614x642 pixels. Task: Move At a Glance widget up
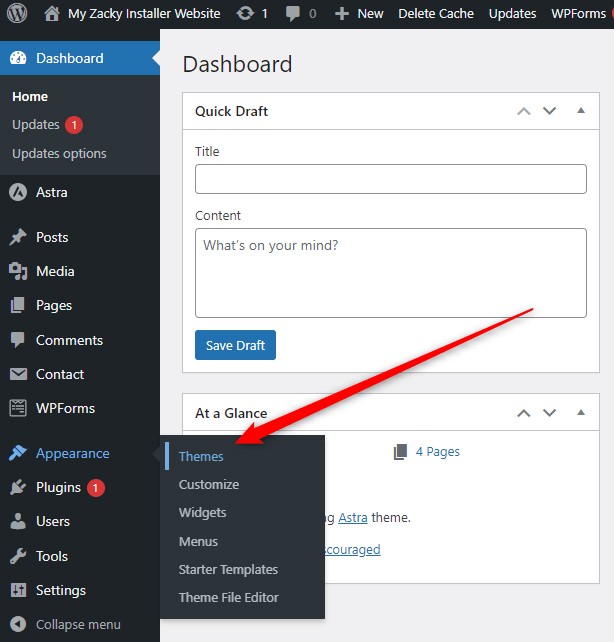524,413
